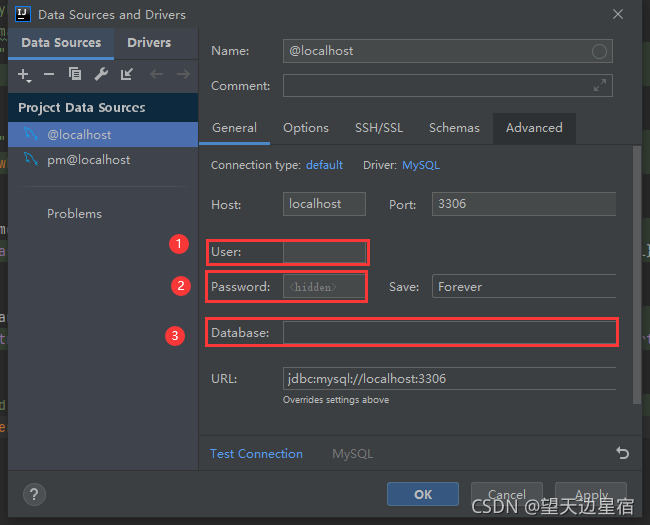The image size is (650, 525).
Task: Click the Host field containing localhost
Action: 324,204
